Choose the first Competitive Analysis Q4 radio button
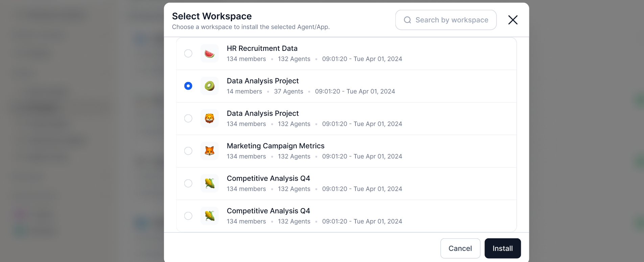The image size is (644, 262). 188,183
